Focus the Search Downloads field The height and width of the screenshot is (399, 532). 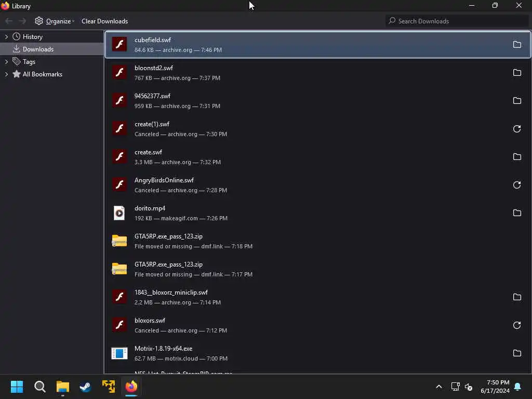(457, 21)
